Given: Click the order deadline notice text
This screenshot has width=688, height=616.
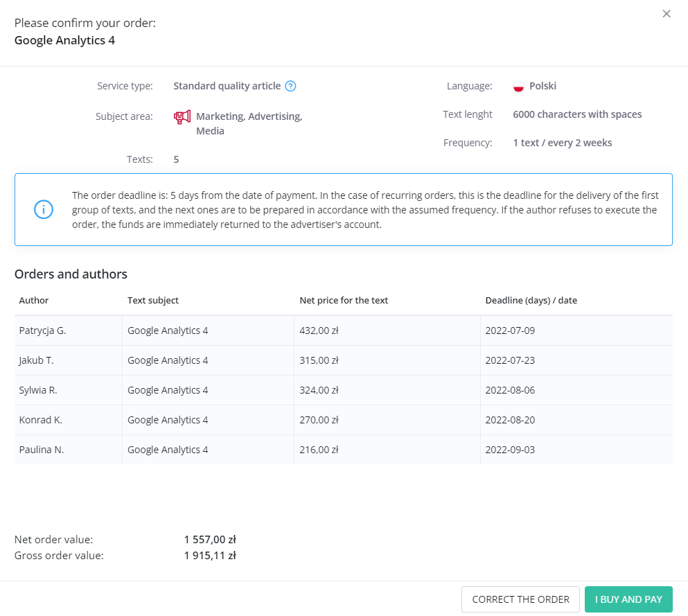Looking at the screenshot, I should (365, 210).
